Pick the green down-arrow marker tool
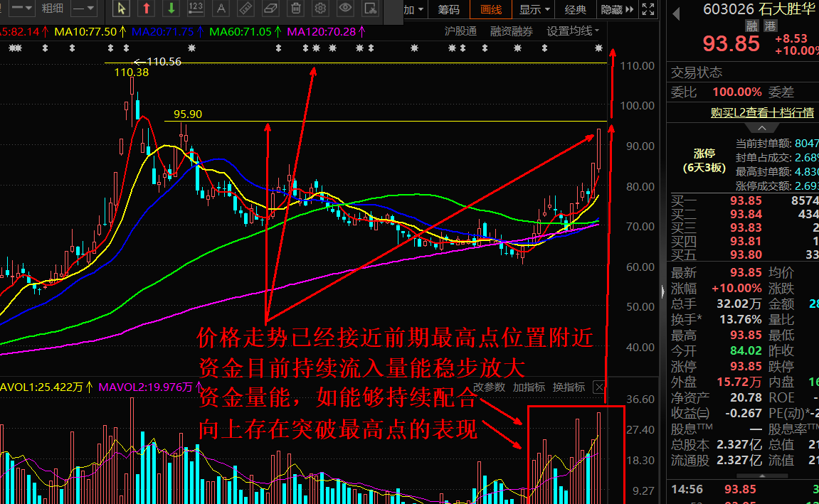This screenshot has width=819, height=504. tap(171, 9)
